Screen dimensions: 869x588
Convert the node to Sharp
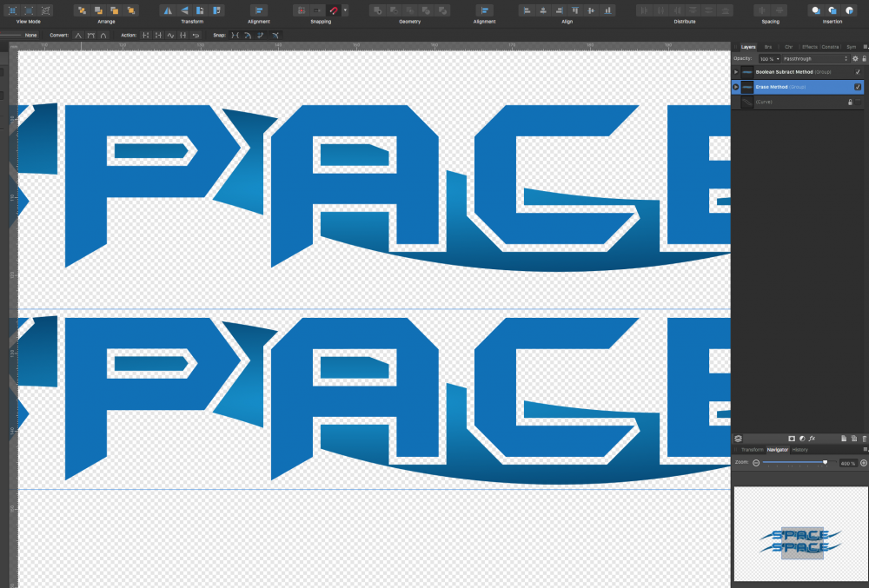coord(78,36)
